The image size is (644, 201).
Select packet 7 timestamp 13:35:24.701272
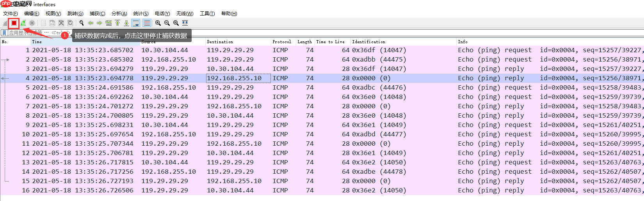83,106
